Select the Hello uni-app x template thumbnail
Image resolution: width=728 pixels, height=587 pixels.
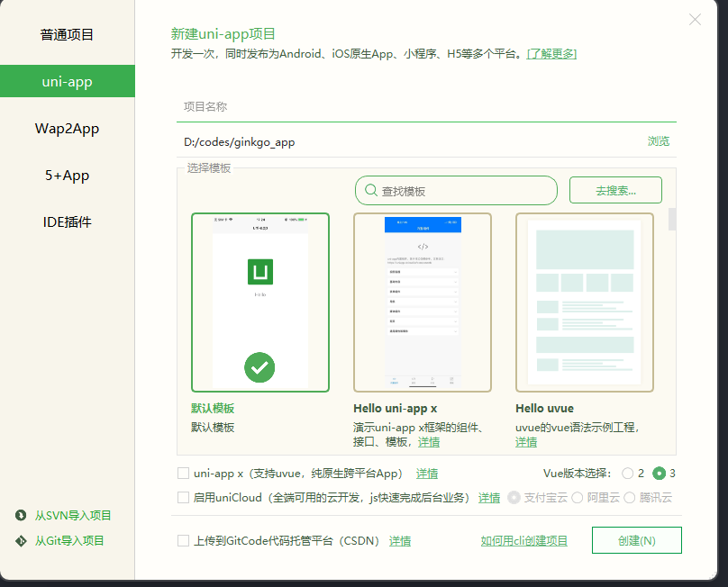click(422, 303)
